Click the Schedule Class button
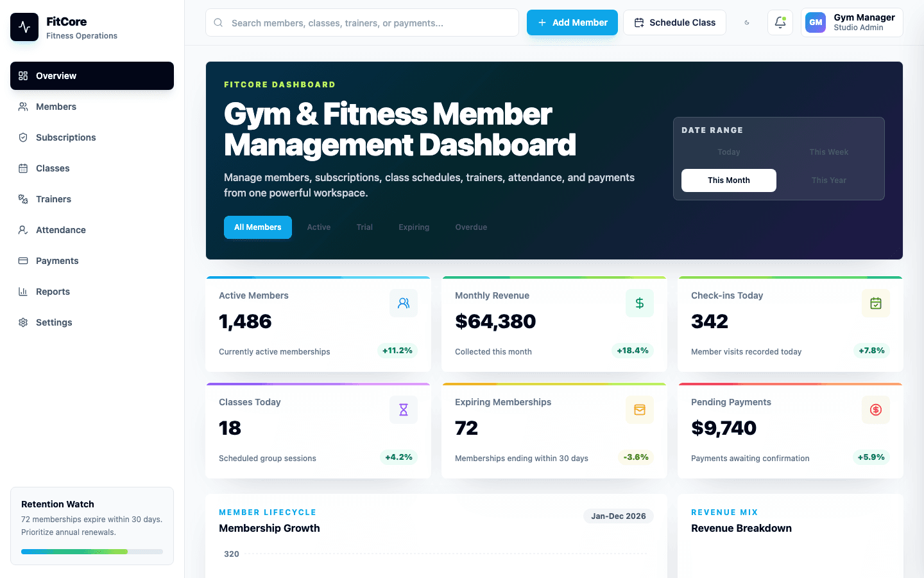Image resolution: width=924 pixels, height=578 pixels. [674, 22]
